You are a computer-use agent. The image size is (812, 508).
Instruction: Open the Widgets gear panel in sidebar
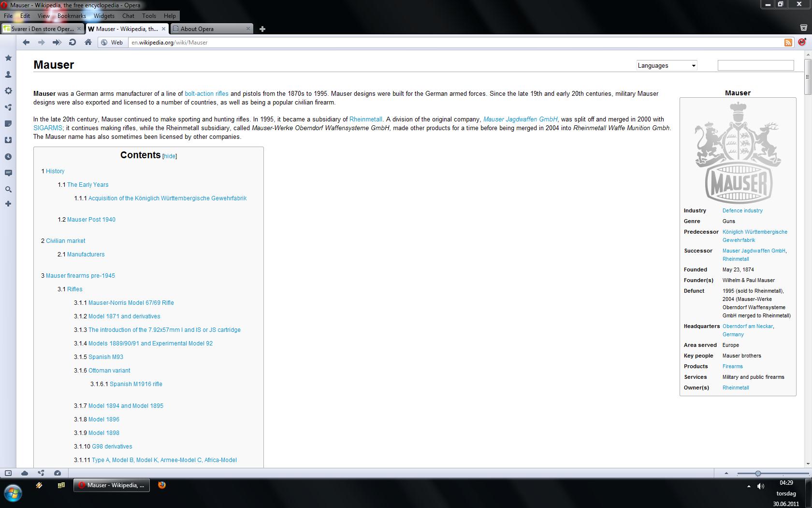click(x=8, y=91)
